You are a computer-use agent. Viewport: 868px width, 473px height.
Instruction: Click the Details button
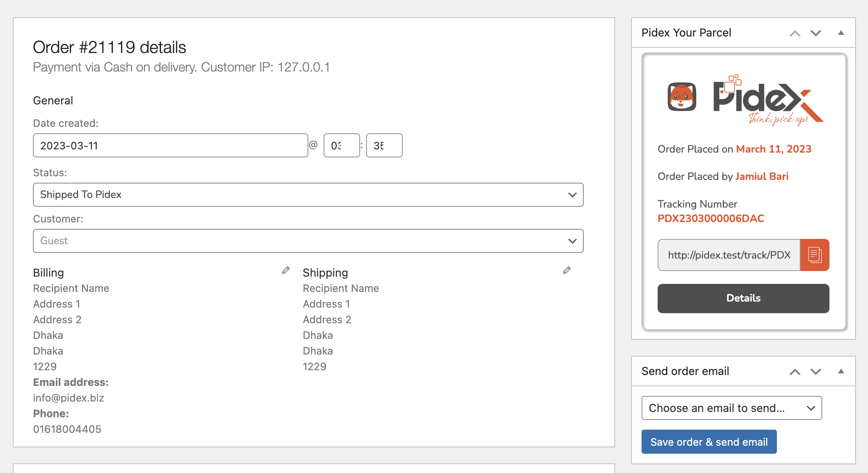pos(743,298)
